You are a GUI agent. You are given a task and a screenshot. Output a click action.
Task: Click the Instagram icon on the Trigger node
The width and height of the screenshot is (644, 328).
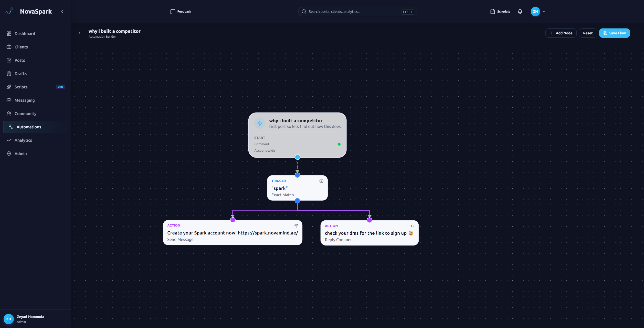point(321,181)
